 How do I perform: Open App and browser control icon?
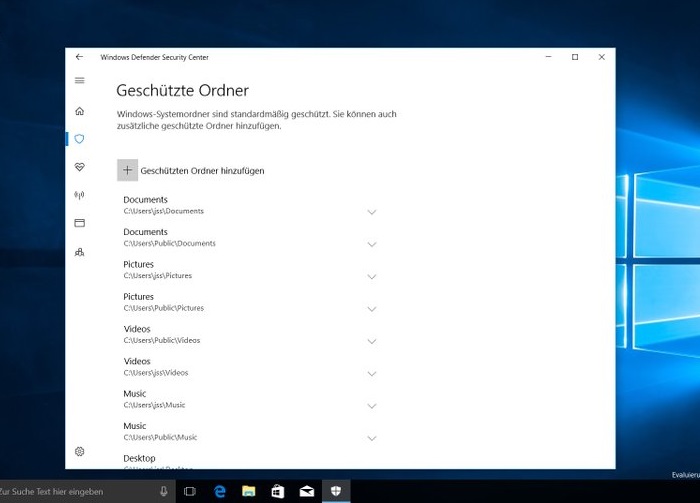coord(79,223)
